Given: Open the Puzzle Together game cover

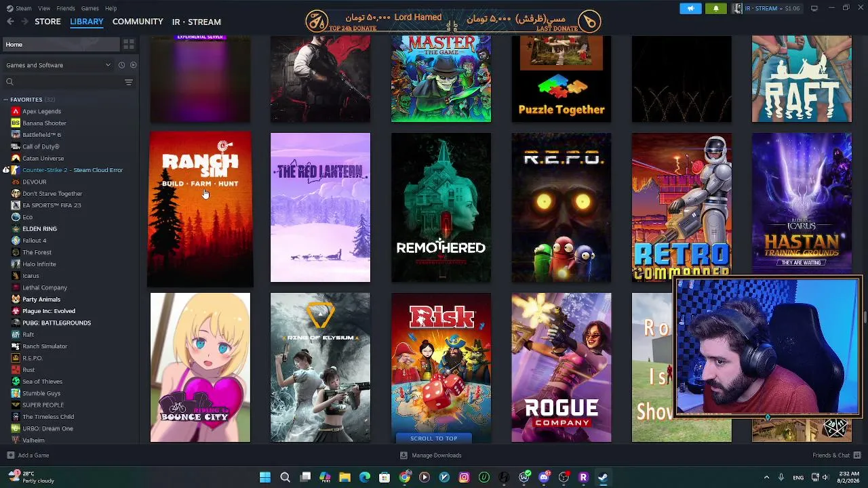Looking at the screenshot, I should (561, 79).
